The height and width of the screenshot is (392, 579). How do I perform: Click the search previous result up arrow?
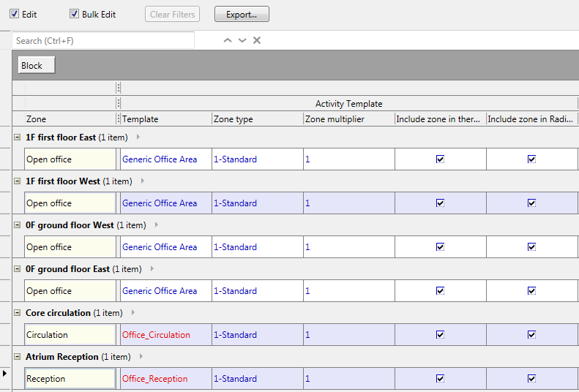point(228,40)
